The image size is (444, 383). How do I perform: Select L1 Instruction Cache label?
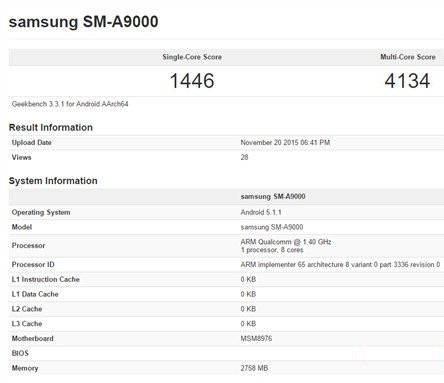click(x=46, y=279)
